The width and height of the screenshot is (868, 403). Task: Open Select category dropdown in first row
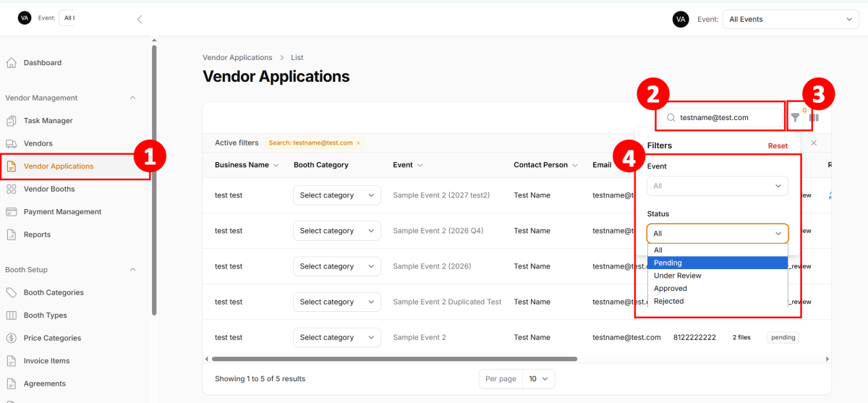point(336,195)
